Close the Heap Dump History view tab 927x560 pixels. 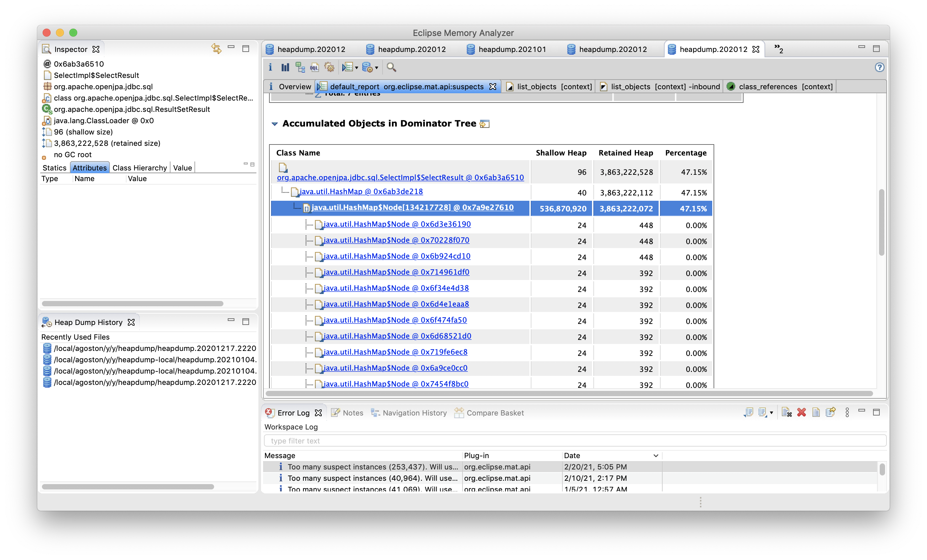[131, 322]
